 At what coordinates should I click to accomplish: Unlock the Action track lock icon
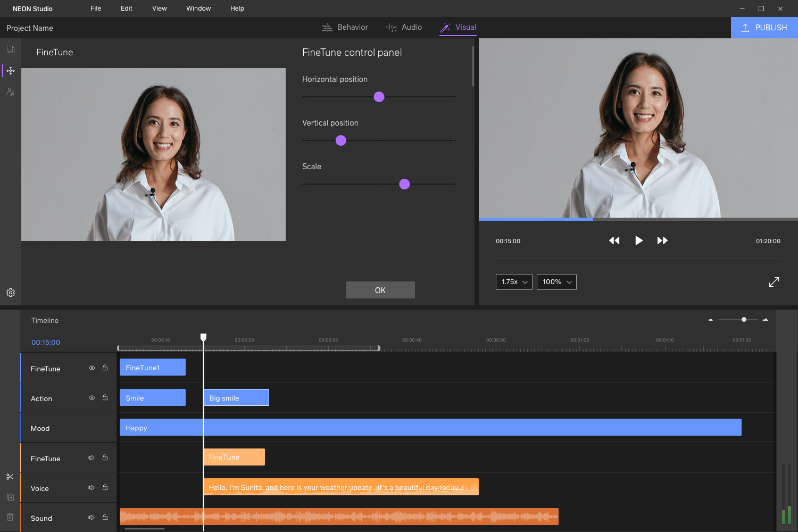[x=105, y=397]
